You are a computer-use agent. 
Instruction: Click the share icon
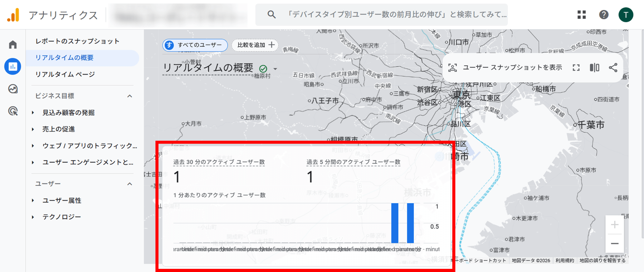(x=613, y=68)
